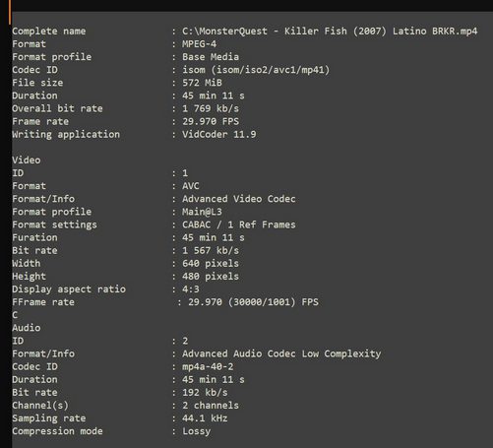The image size is (493, 448).
Task: Select the Advanced Video Codec text
Action: point(238,199)
